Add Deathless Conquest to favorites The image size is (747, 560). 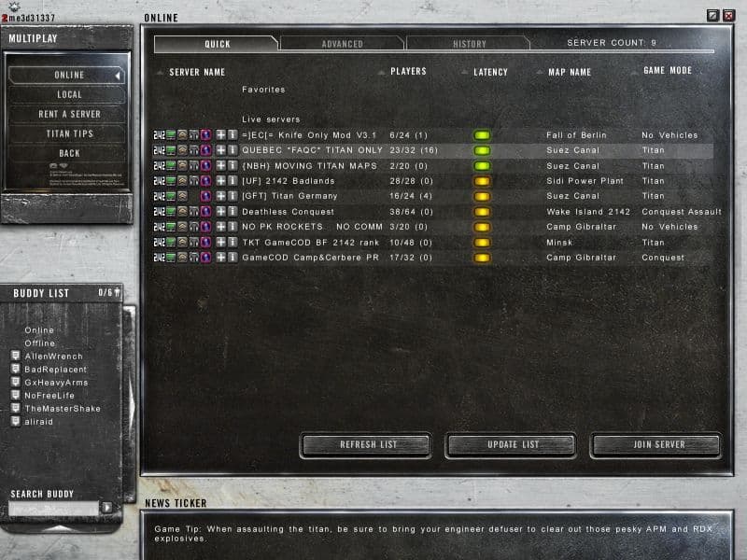(x=220, y=212)
